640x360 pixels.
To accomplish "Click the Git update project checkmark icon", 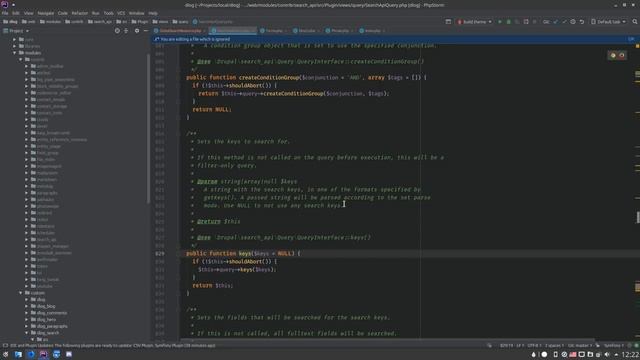I will (x=556, y=22).
